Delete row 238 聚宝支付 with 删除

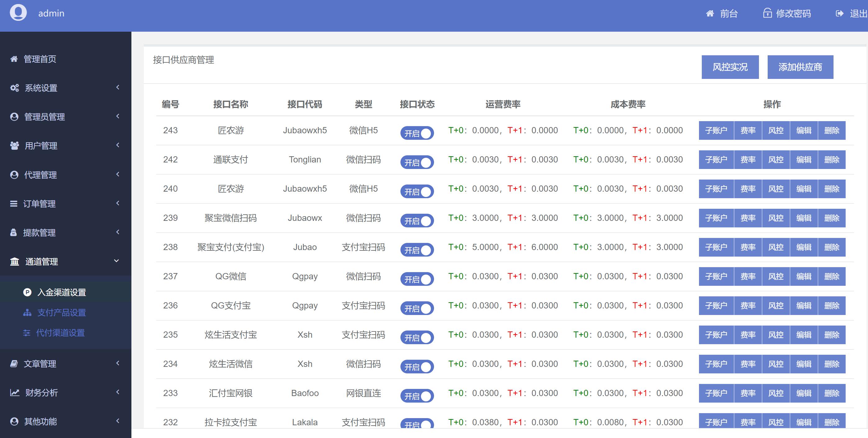[x=831, y=247]
